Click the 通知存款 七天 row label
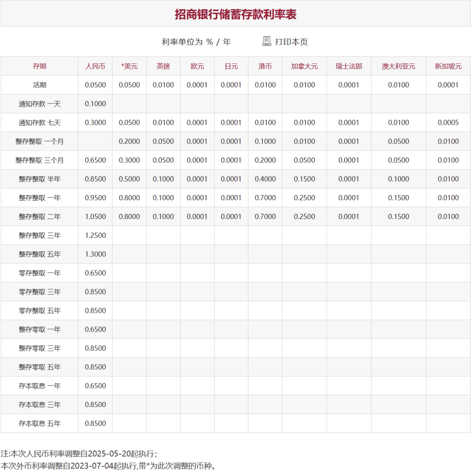471x476 pixels. [x=40, y=123]
